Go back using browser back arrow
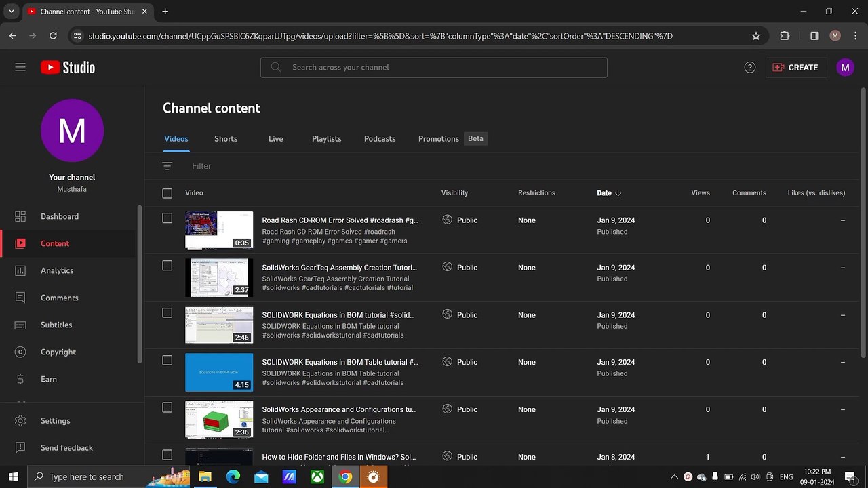868x488 pixels. click(x=12, y=36)
